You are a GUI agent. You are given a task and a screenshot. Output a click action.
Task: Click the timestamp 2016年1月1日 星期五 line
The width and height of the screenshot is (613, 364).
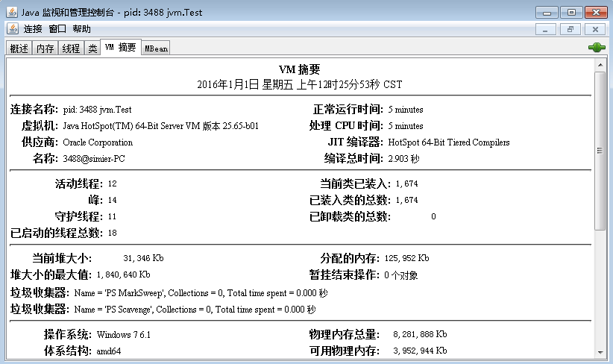click(300, 84)
